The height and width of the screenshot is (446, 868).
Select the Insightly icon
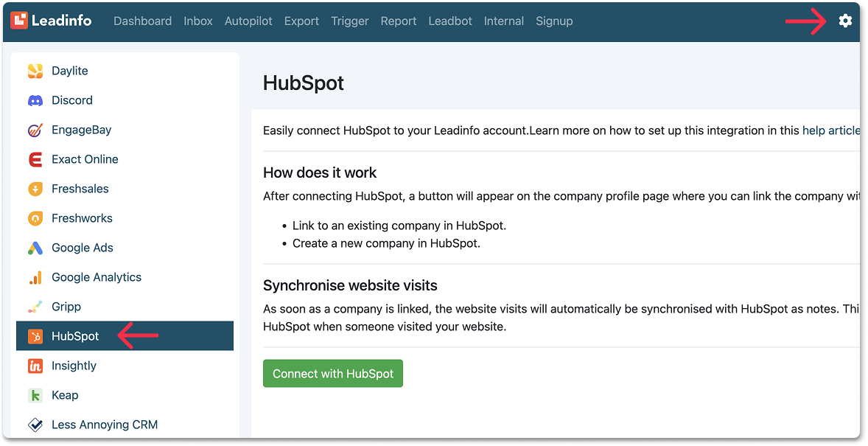tap(35, 366)
